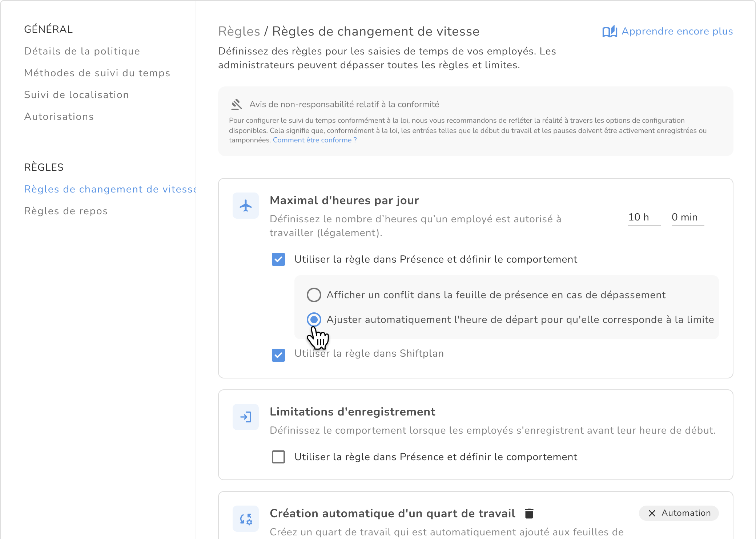
Task: Click the airplane icon for maximum hours
Action: coord(246,206)
